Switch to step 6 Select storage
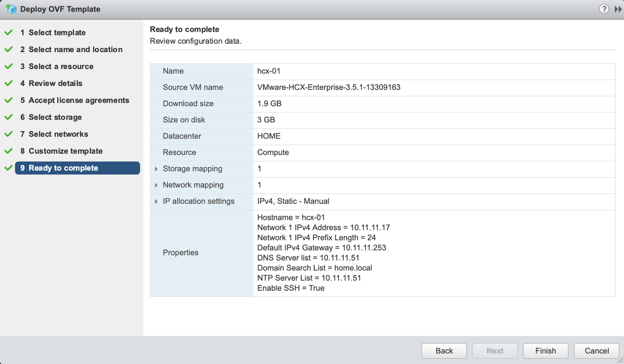Image resolution: width=624 pixels, height=364 pixels. [x=55, y=117]
